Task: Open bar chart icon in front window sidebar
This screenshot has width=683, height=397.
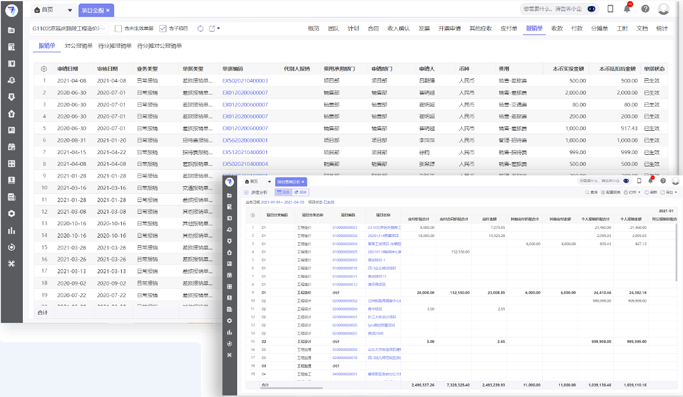Action: click(x=230, y=332)
